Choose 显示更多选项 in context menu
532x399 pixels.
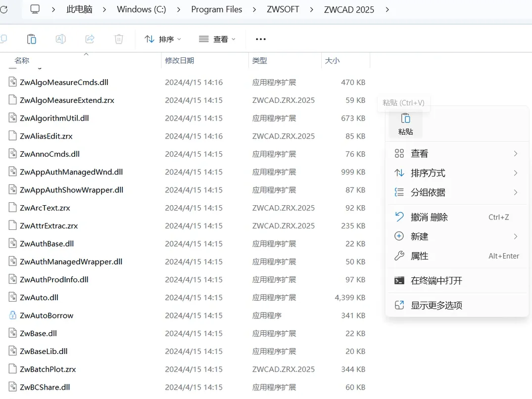click(x=457, y=305)
